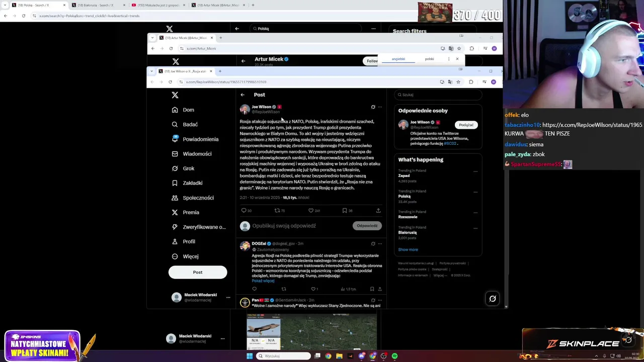The image size is (644, 362).
Task: Click the Wyszukaj taskbar search box
Action: pos(283,356)
